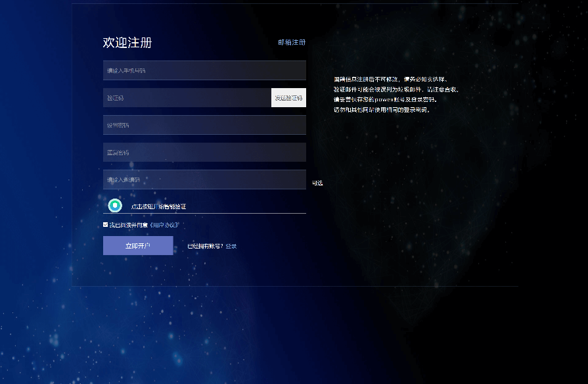Focus the phone number input field

[204, 70]
